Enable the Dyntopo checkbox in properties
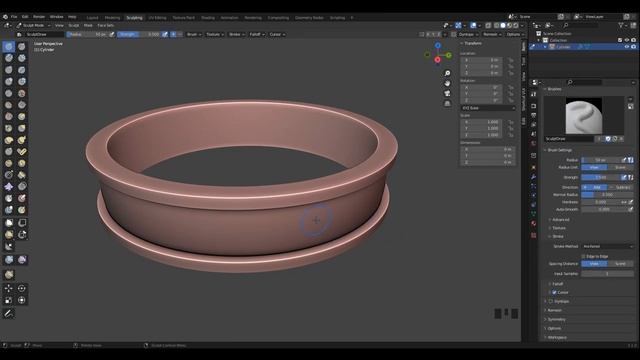Viewport: 640px width, 360px height. 551,301
